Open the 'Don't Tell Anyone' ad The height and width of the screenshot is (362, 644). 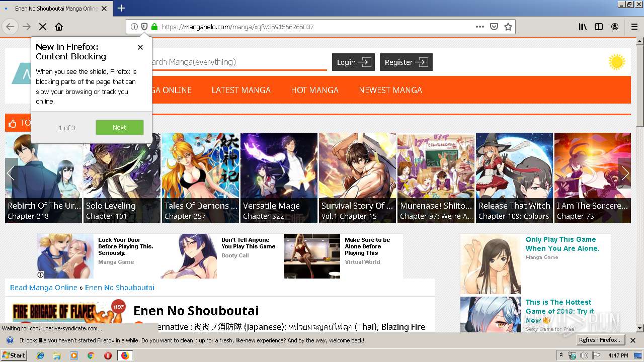(221, 256)
